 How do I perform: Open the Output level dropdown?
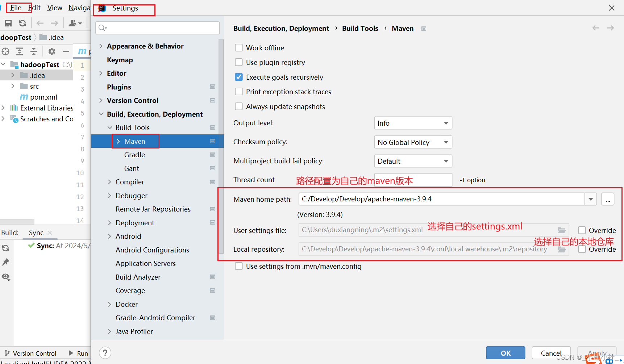(x=413, y=123)
